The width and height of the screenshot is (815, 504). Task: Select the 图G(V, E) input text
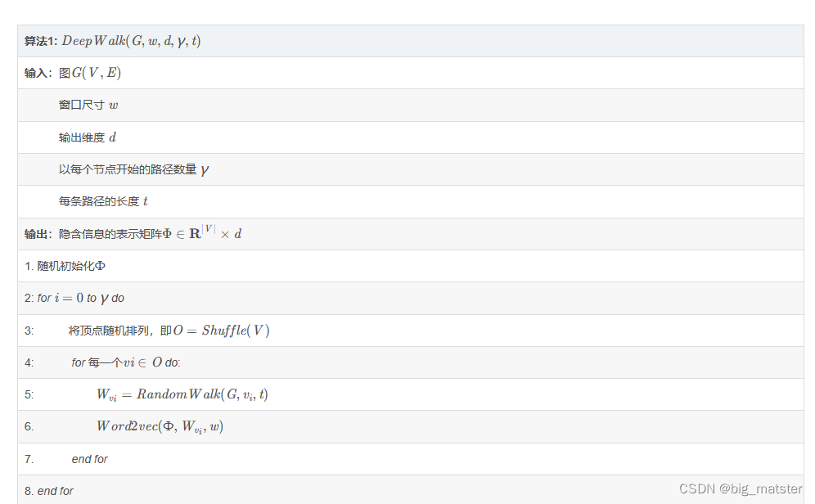90,73
